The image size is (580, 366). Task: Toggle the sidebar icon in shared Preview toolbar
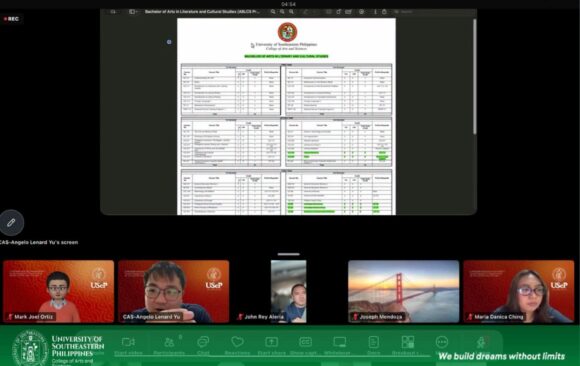tap(132, 12)
